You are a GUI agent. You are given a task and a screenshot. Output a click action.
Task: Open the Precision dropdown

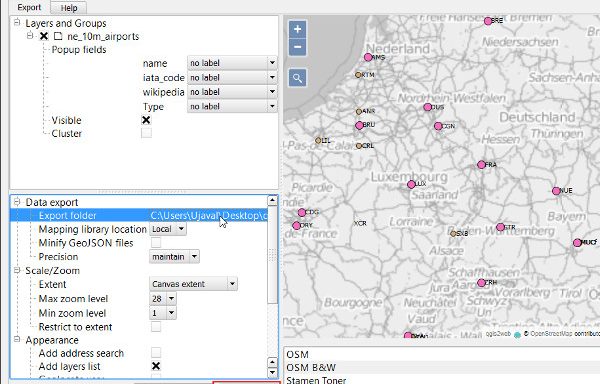tap(174, 257)
